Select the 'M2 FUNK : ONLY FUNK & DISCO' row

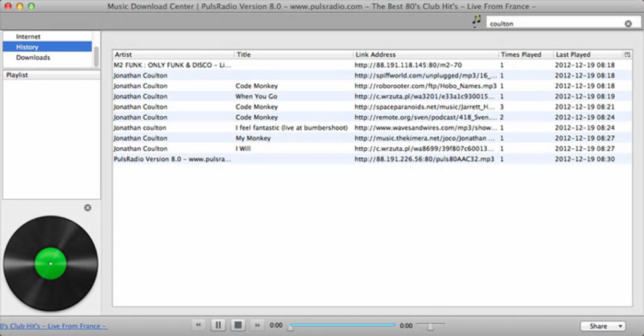pos(372,65)
